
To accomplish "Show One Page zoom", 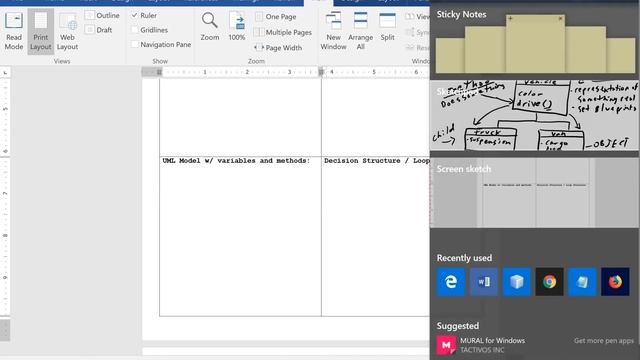I will click(276, 17).
